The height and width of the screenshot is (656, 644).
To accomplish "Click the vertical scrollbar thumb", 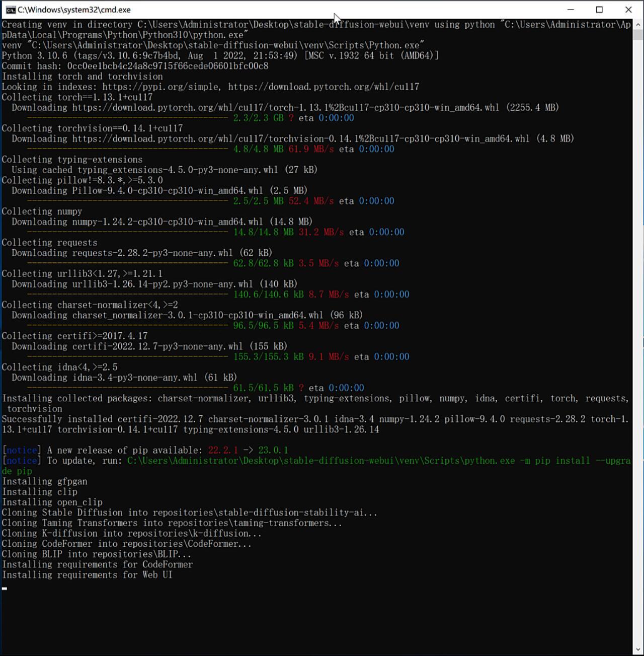I will pyautogui.click(x=638, y=35).
